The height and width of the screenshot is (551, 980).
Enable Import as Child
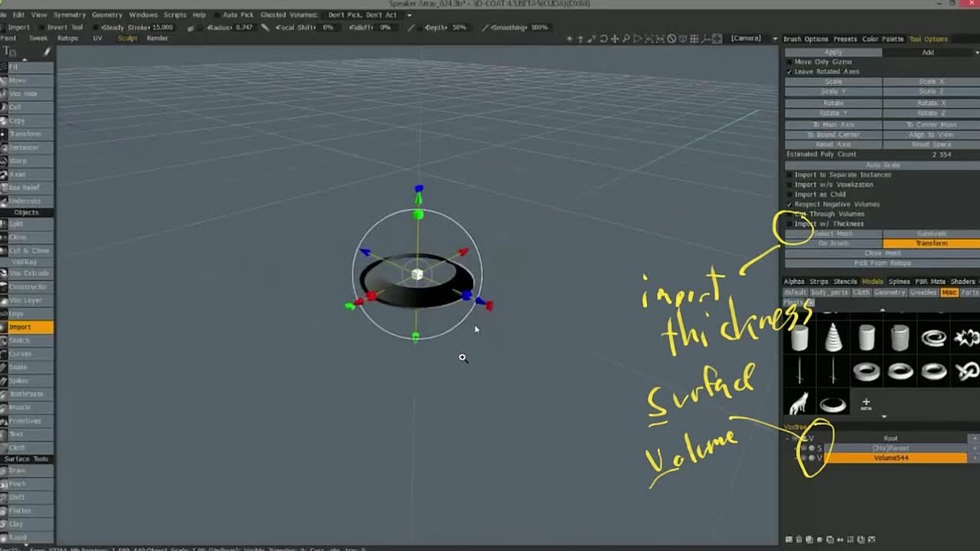[x=789, y=195]
